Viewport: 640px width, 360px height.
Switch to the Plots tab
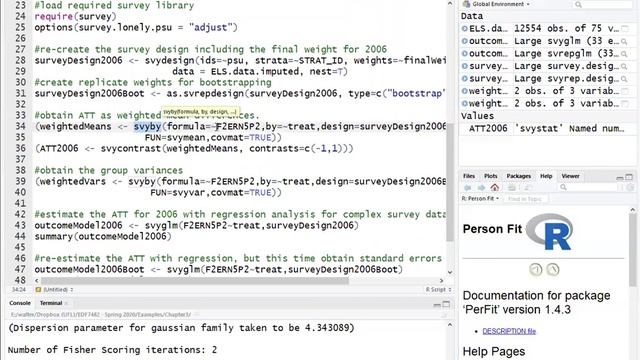click(491, 176)
